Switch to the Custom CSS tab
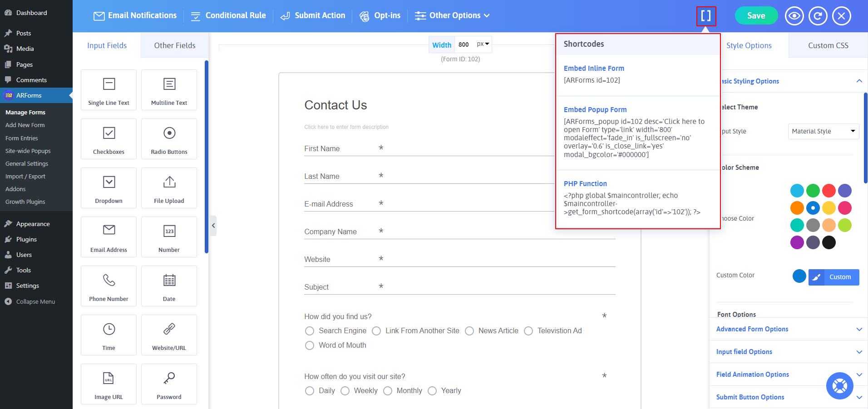This screenshot has height=409, width=868. (828, 45)
